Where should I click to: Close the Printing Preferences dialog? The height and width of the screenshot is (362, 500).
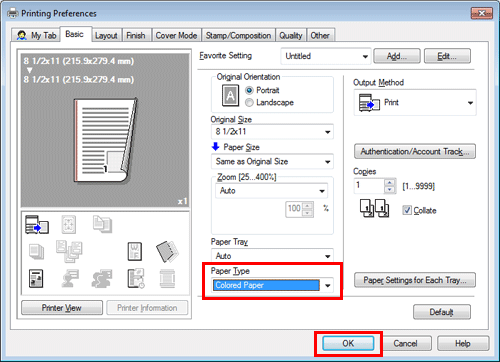click(482, 13)
